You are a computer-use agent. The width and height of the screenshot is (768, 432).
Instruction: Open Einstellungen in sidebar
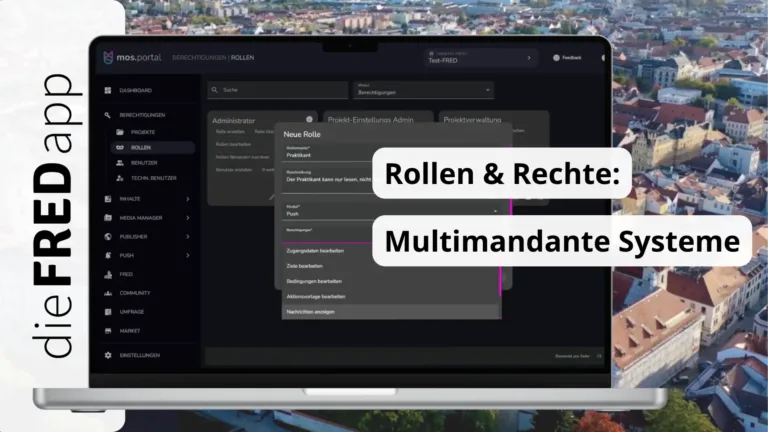click(x=140, y=355)
